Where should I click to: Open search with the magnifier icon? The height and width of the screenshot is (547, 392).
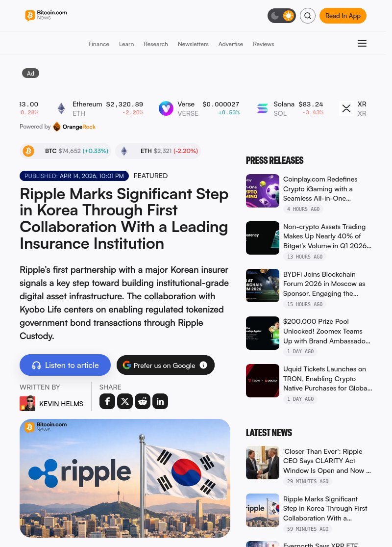(x=307, y=16)
